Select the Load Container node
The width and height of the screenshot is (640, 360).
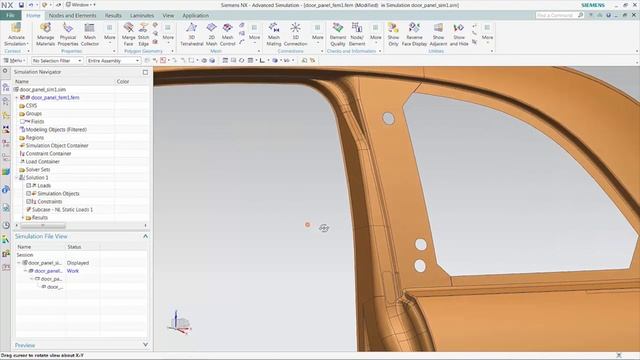(39, 162)
